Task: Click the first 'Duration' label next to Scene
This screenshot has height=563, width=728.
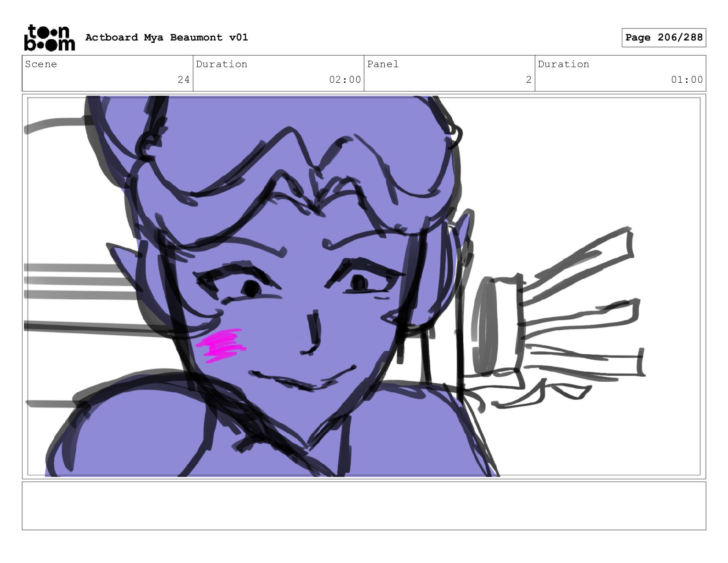Action: coord(222,64)
